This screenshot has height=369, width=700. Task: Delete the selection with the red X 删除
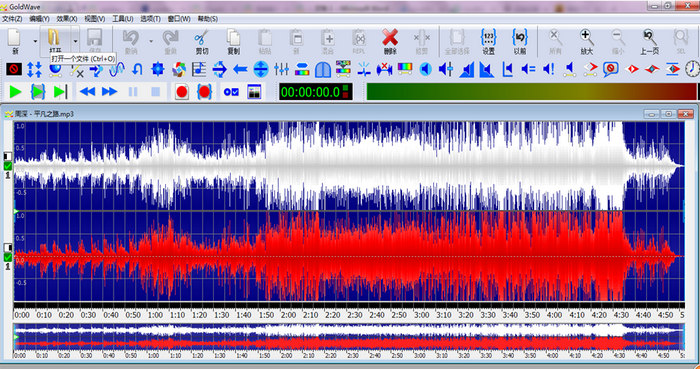coord(390,41)
